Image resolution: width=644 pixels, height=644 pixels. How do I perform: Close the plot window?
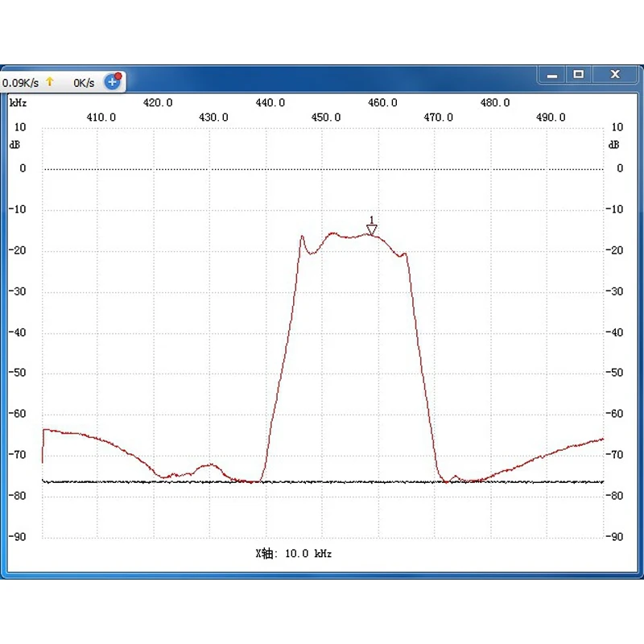[615, 74]
